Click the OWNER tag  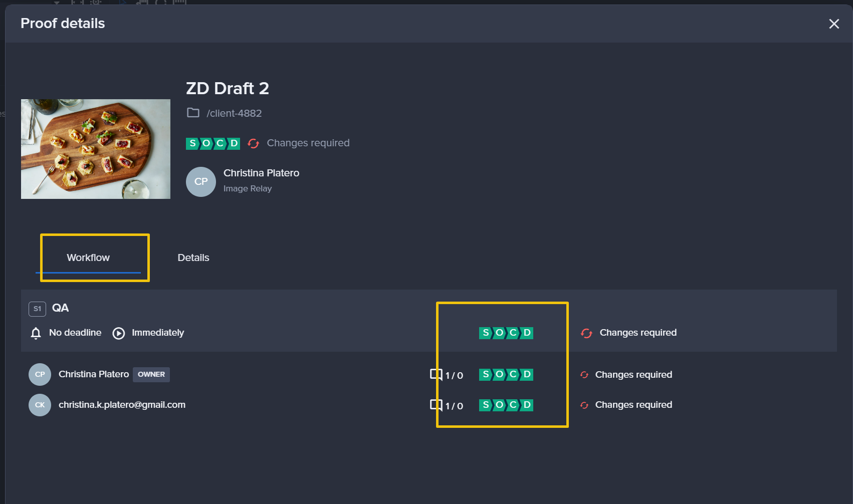click(x=151, y=374)
